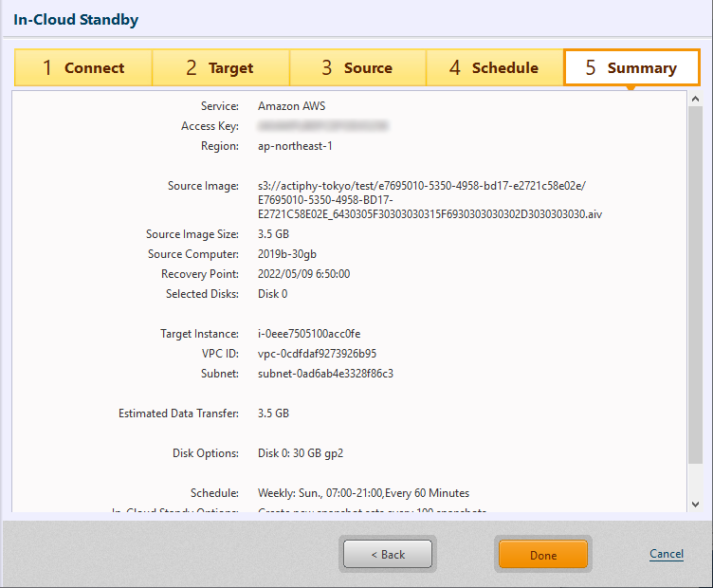Click the vertical scrollbar thumb
Screen dimensions: 713x588
click(695, 285)
